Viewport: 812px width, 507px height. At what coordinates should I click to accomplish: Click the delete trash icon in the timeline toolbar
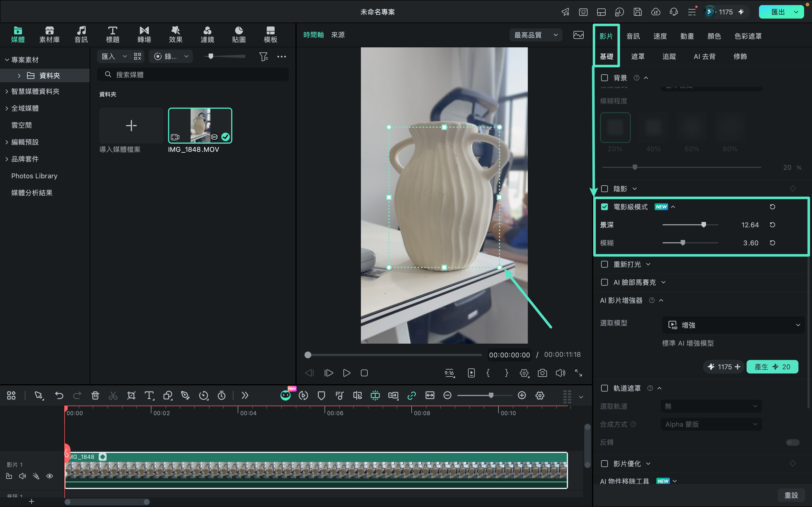95,395
